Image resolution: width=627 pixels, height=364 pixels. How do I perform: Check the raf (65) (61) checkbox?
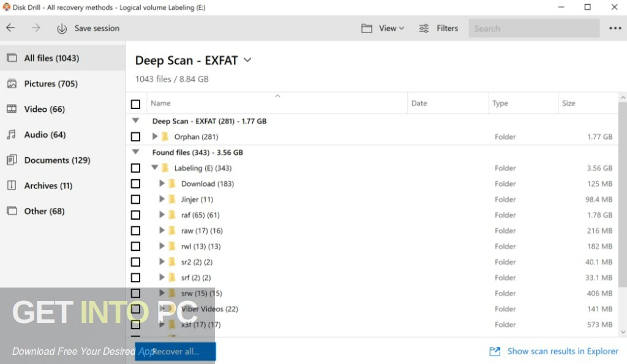point(135,215)
